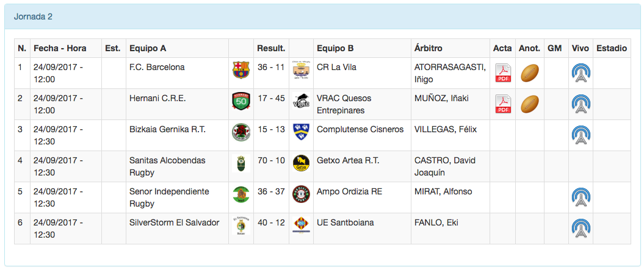The height and width of the screenshot is (270, 644).
Task: Click the Fecha - Hora column header
Action: [60, 48]
